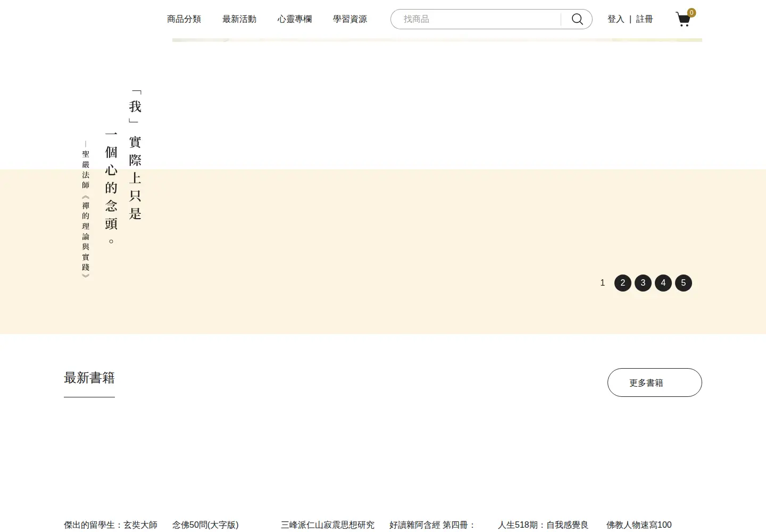
Task: Show banner slide 1
Action: (603, 283)
